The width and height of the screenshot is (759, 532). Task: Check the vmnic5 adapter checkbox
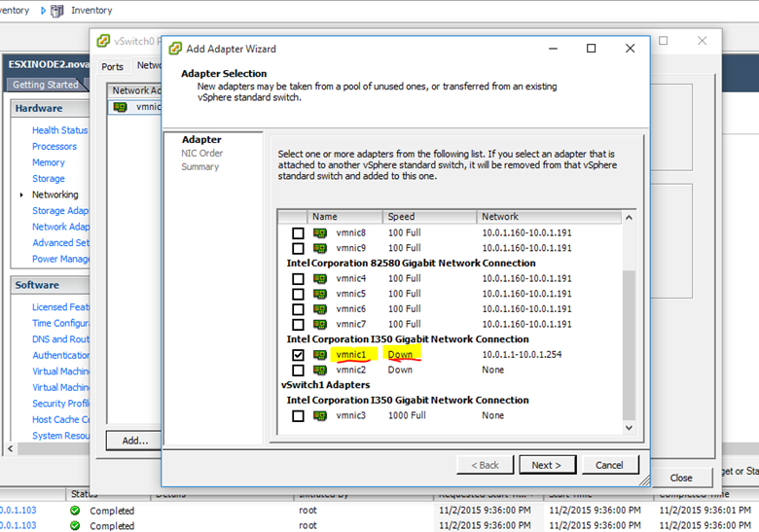tap(298, 294)
